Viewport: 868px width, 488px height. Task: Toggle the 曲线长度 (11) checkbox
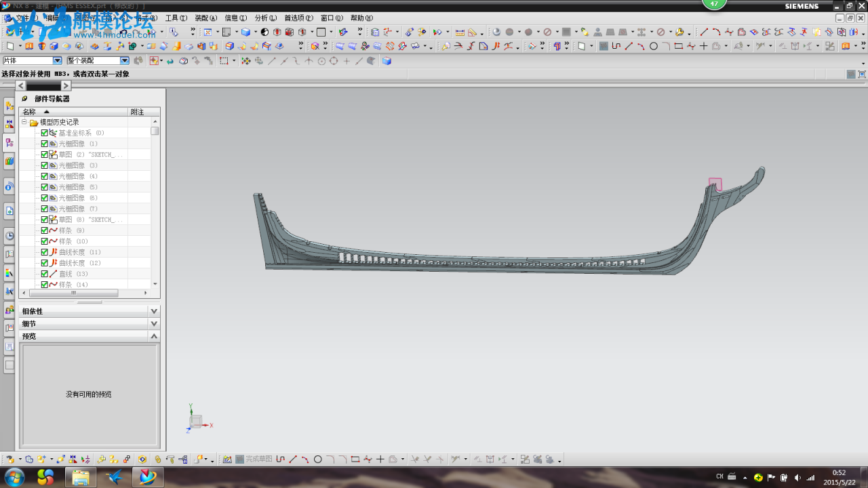click(45, 252)
